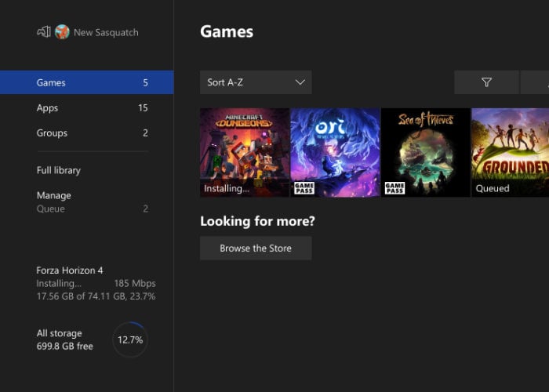Open Full library
This screenshot has height=392, width=549.
pyautogui.click(x=59, y=170)
